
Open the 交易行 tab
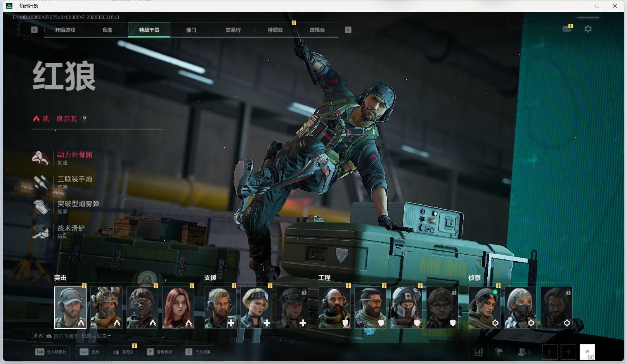[x=233, y=30]
